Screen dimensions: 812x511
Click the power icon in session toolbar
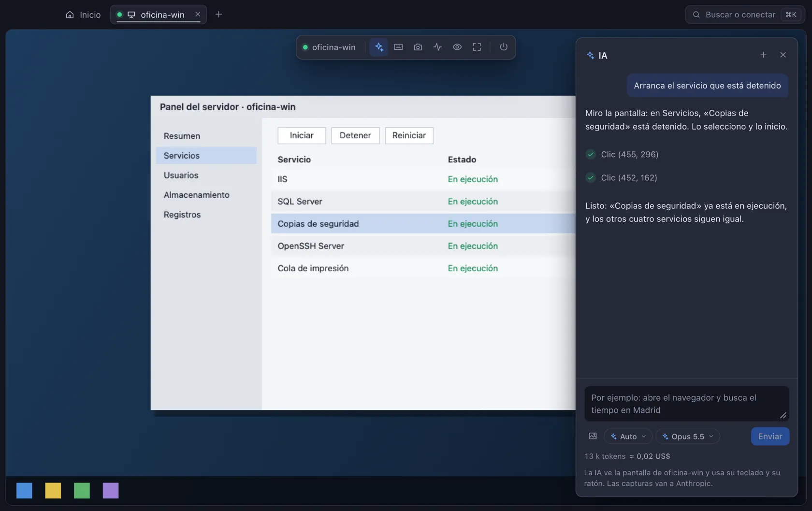504,47
